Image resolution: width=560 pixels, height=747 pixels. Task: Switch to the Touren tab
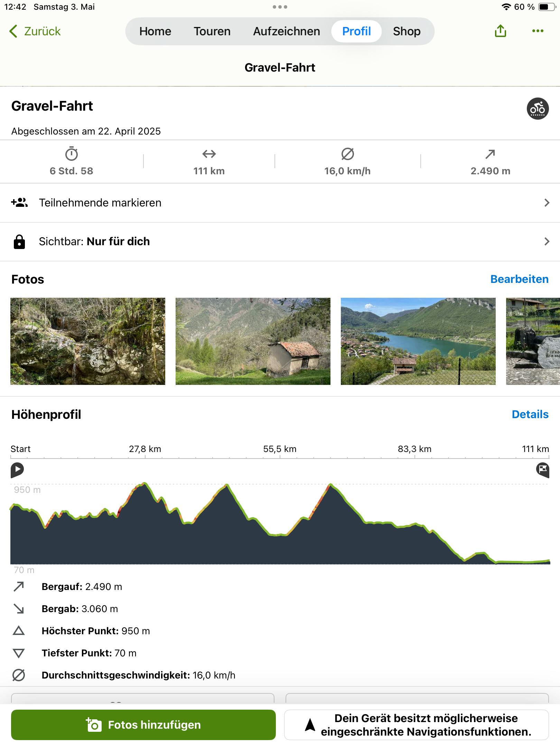(x=212, y=31)
